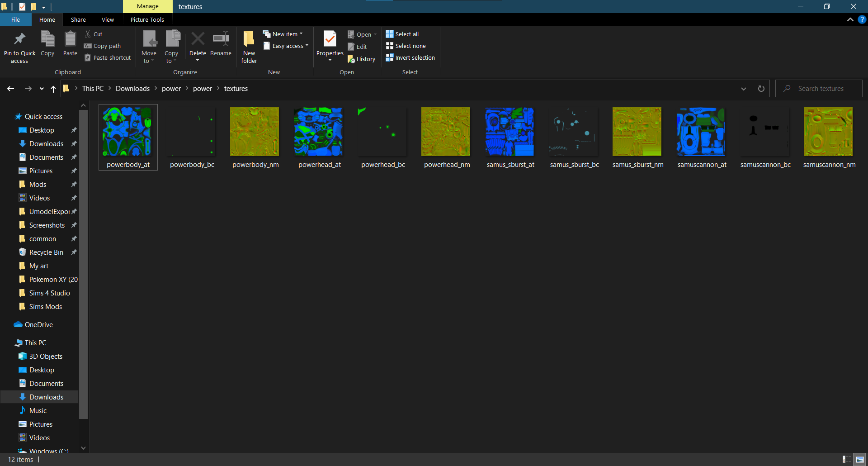Image resolution: width=868 pixels, height=466 pixels.
Task: Open the File menu tab
Action: (16, 19)
